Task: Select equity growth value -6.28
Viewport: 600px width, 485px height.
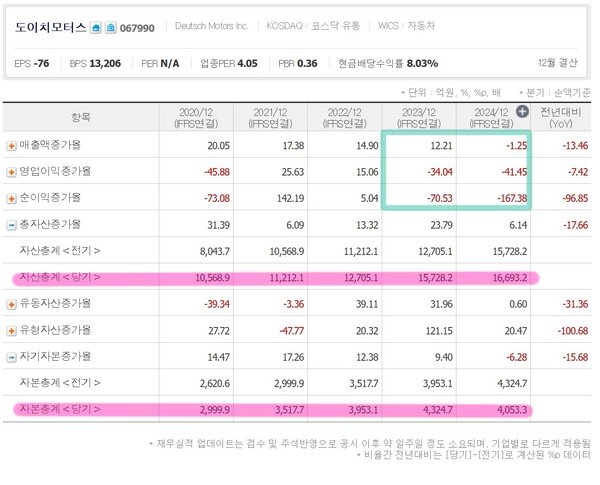Action: 516,357
